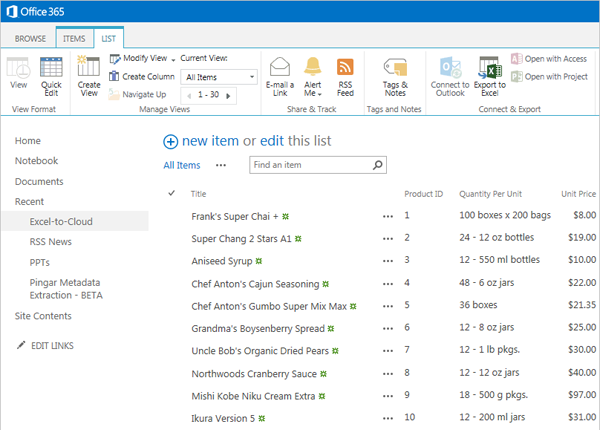Open the Current View All Items dropdown
Screen dimensions: 600x430
tap(220, 77)
